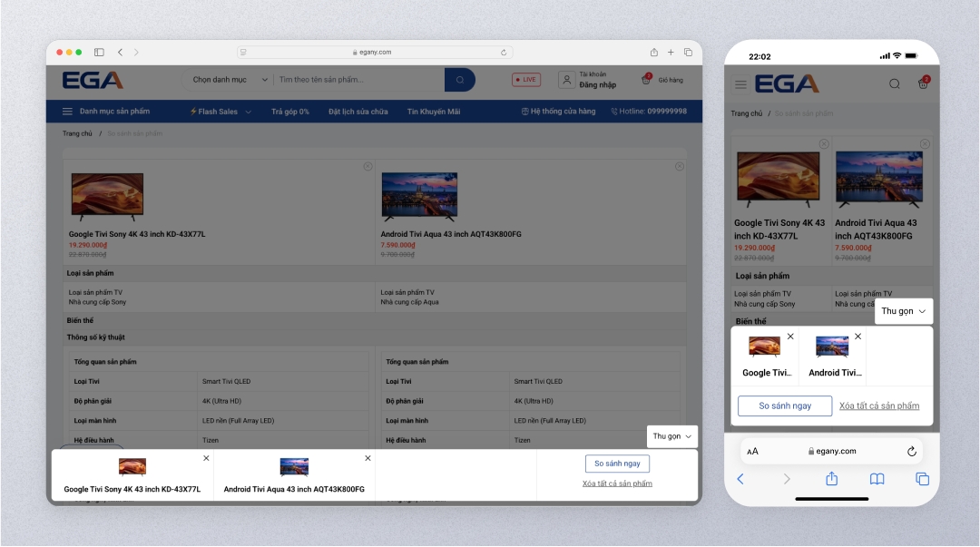
Task: Open 'Trả góp 0%' menu item
Action: coord(290,112)
